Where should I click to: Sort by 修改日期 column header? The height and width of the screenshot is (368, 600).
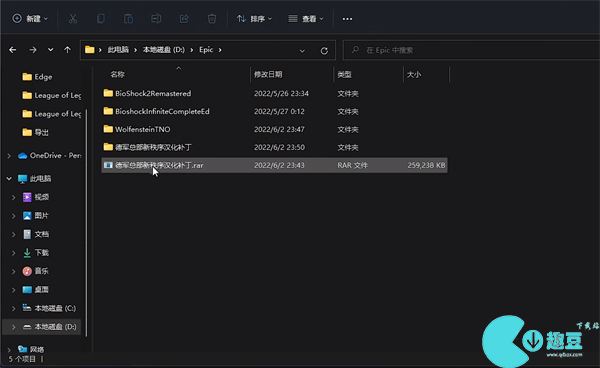(x=268, y=75)
